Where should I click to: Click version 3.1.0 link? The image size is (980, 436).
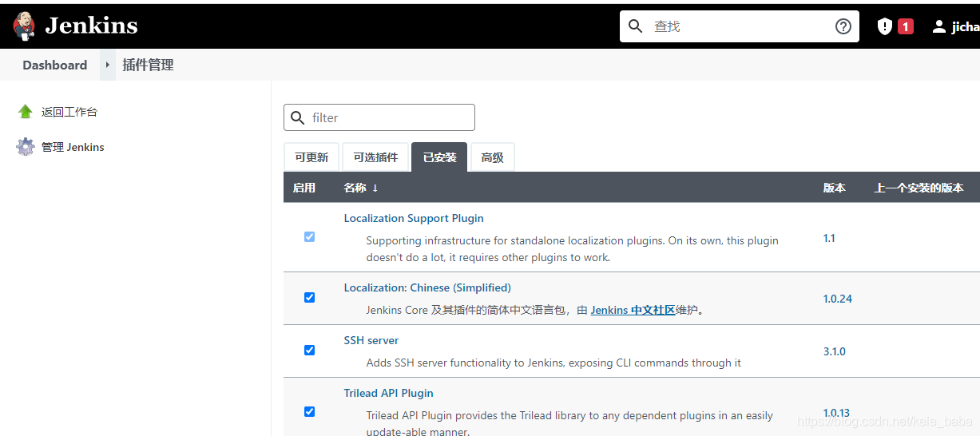tap(835, 351)
